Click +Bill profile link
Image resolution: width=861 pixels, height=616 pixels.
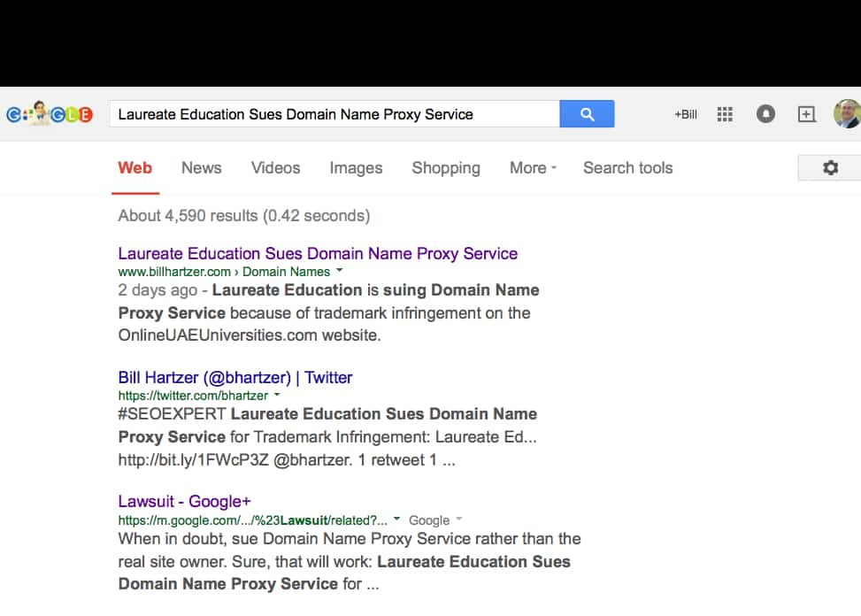(x=685, y=114)
